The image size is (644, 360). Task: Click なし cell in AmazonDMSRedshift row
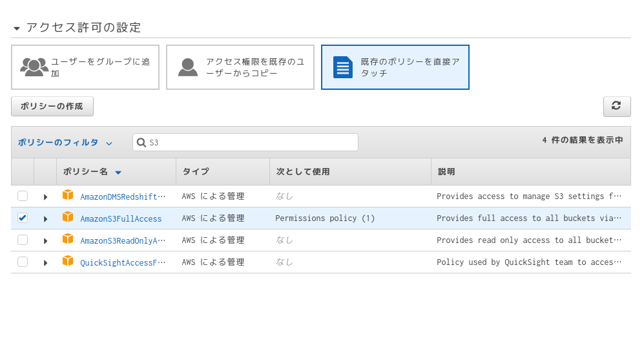click(x=284, y=196)
